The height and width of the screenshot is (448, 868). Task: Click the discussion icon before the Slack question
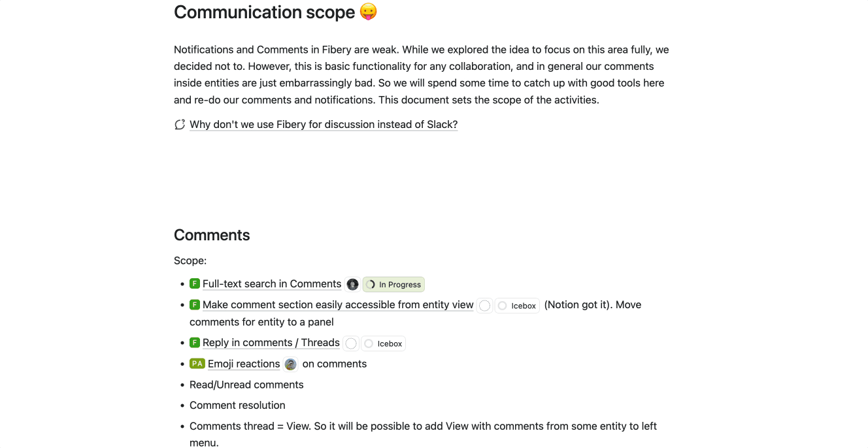pyautogui.click(x=180, y=124)
